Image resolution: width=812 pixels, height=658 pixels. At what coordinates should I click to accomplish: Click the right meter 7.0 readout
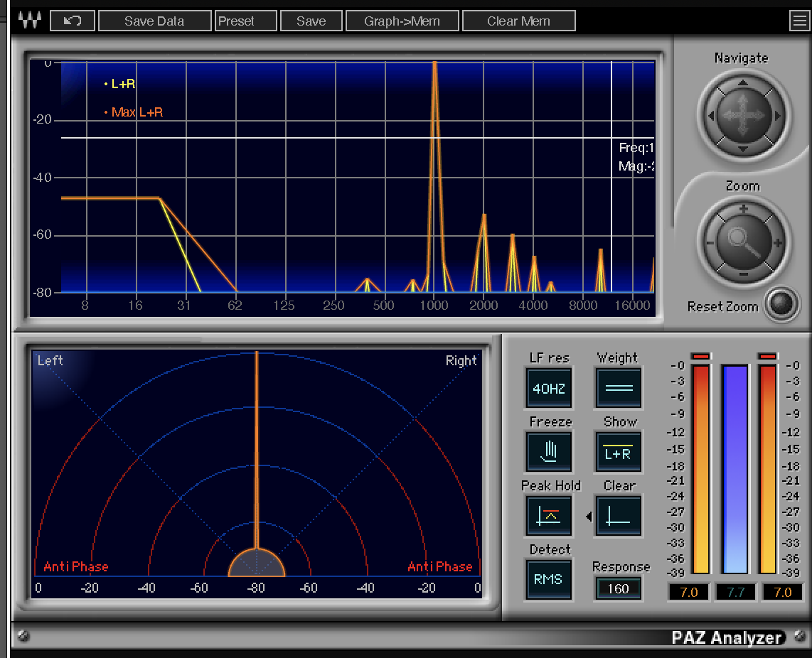[x=782, y=592]
